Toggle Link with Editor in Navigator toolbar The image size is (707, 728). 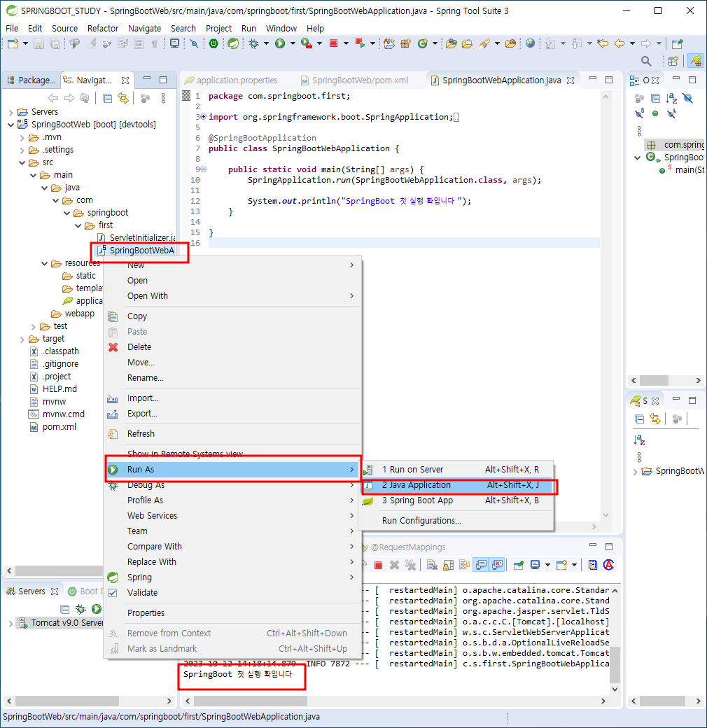pyautogui.click(x=123, y=98)
